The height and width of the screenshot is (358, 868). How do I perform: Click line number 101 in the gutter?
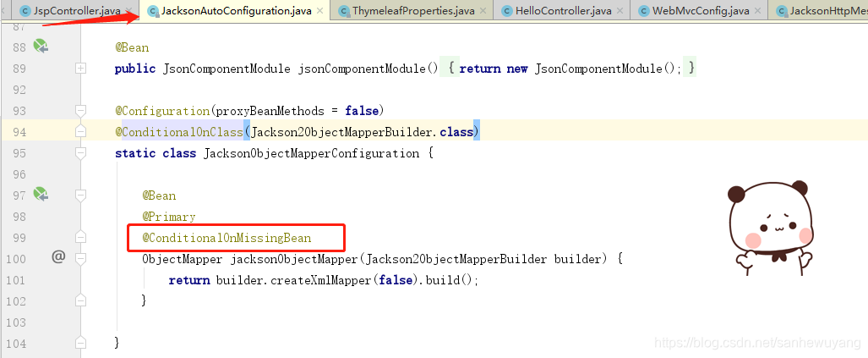point(15,280)
